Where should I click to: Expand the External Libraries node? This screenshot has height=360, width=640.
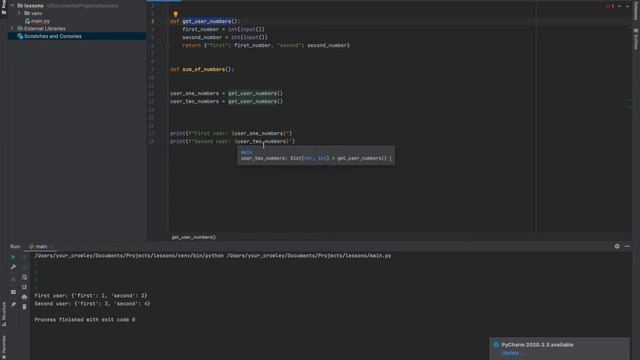[x=12, y=29]
